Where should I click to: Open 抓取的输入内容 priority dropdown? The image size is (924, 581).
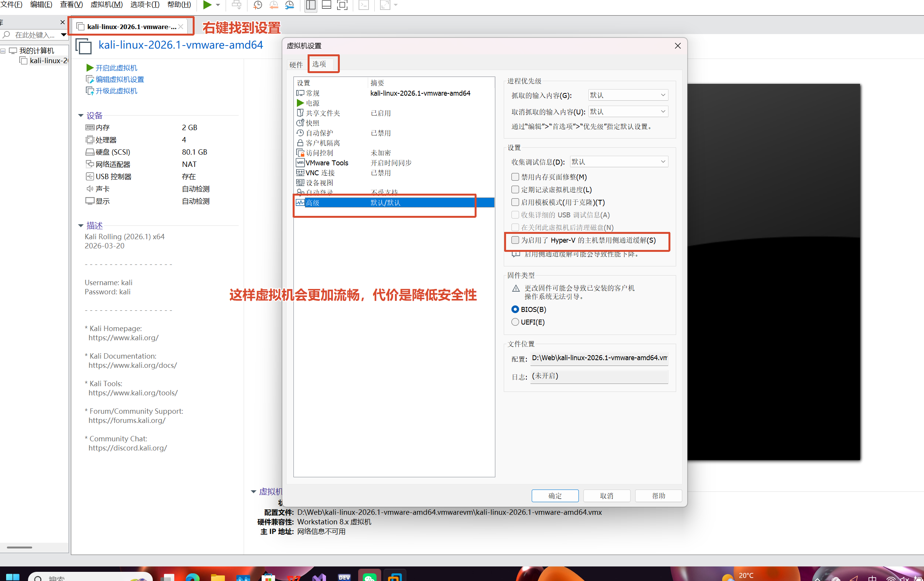(x=628, y=95)
